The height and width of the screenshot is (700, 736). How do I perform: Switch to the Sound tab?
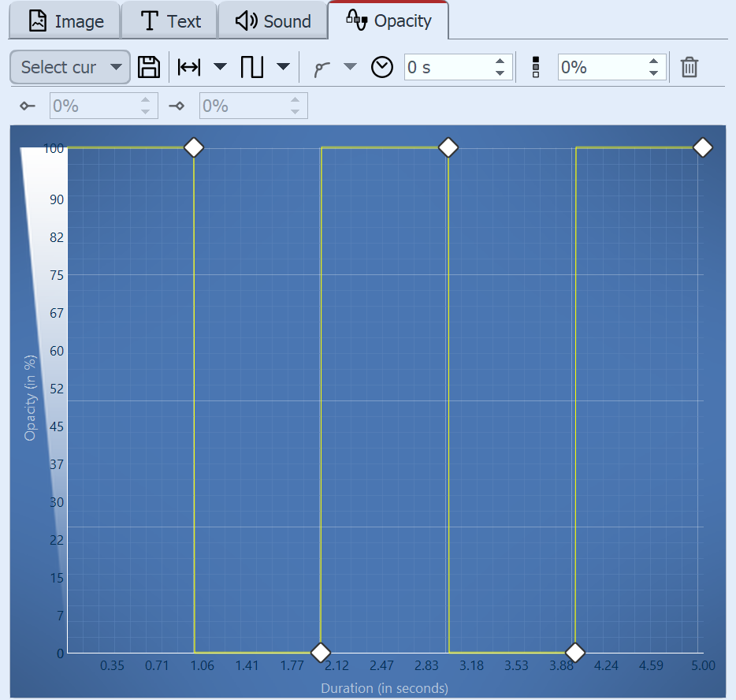273,20
